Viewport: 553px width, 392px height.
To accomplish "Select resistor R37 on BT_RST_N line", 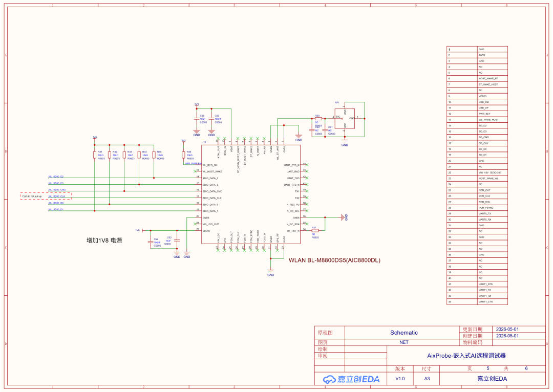I will (315, 231).
